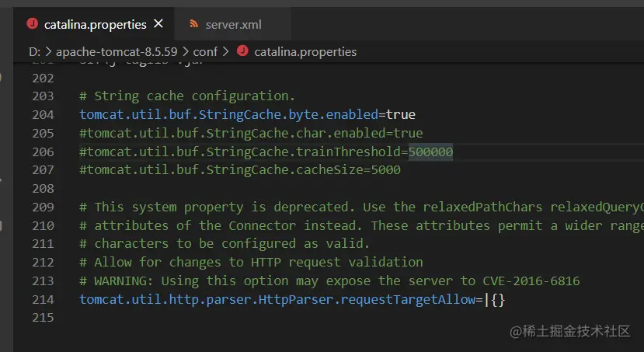Click the highlighted 500000 value
The height and width of the screenshot is (352, 644).
click(430, 152)
